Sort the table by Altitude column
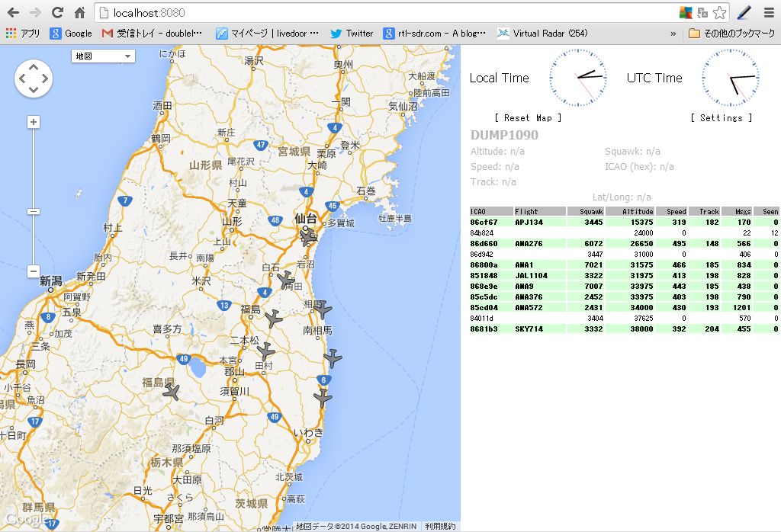The image size is (781, 532). 630,212
